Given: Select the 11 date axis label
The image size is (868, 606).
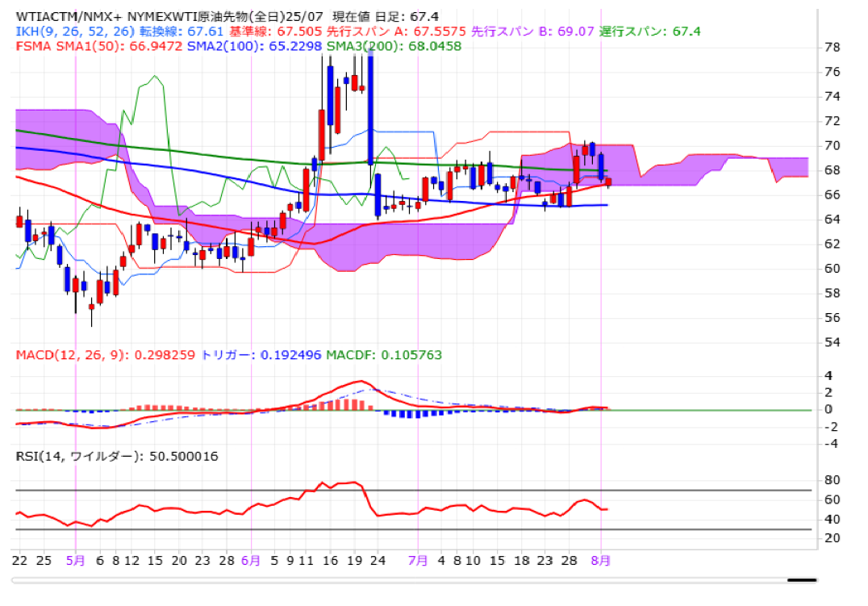Looking at the screenshot, I should pyautogui.click(x=306, y=561).
